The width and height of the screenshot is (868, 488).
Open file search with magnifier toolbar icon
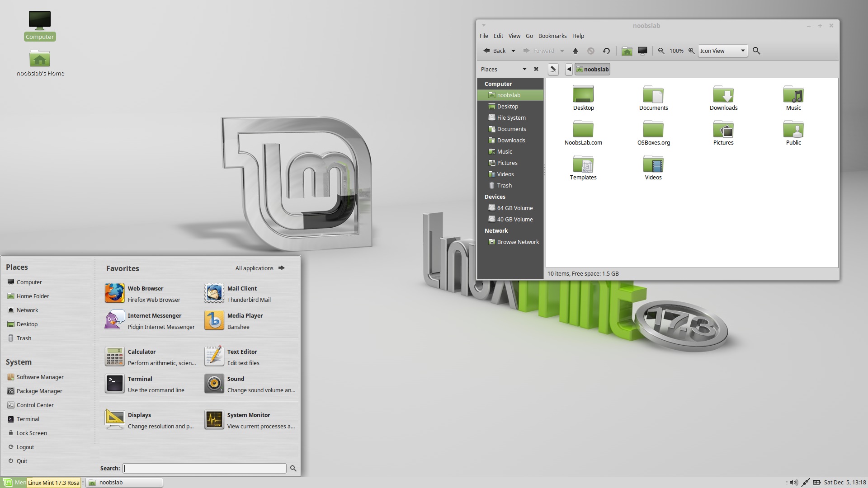(756, 51)
